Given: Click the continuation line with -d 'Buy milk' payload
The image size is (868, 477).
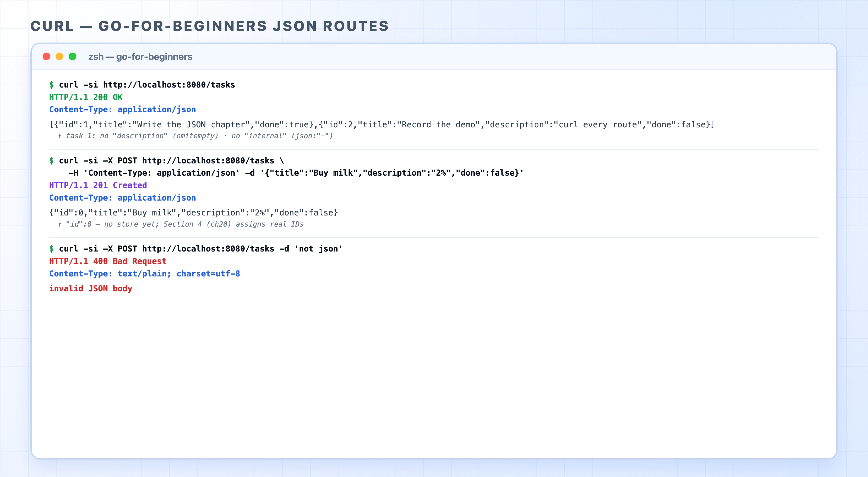Looking at the screenshot, I should click(296, 173).
